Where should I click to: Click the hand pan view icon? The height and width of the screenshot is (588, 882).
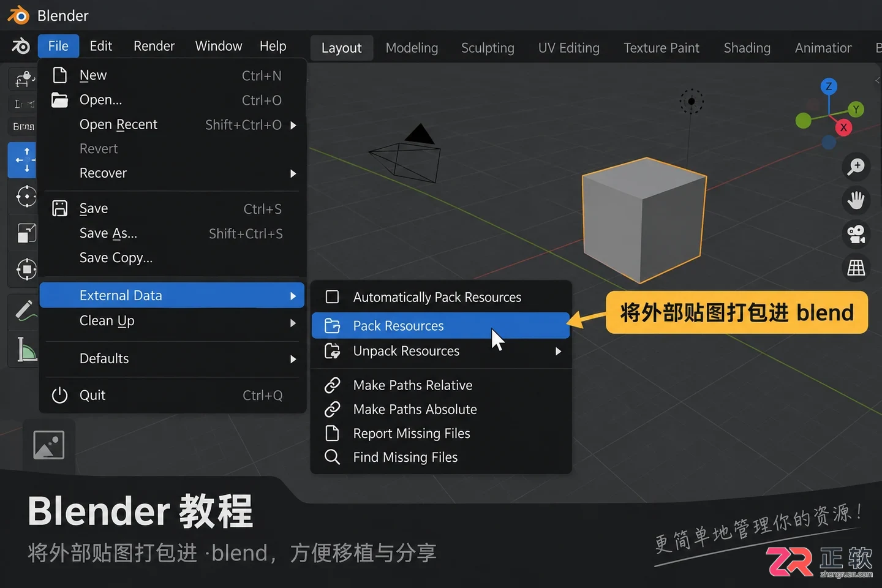point(856,200)
